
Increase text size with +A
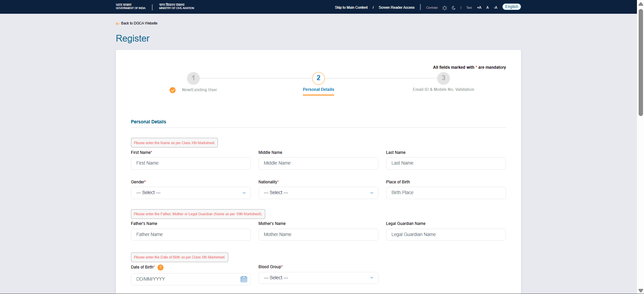point(479,7)
